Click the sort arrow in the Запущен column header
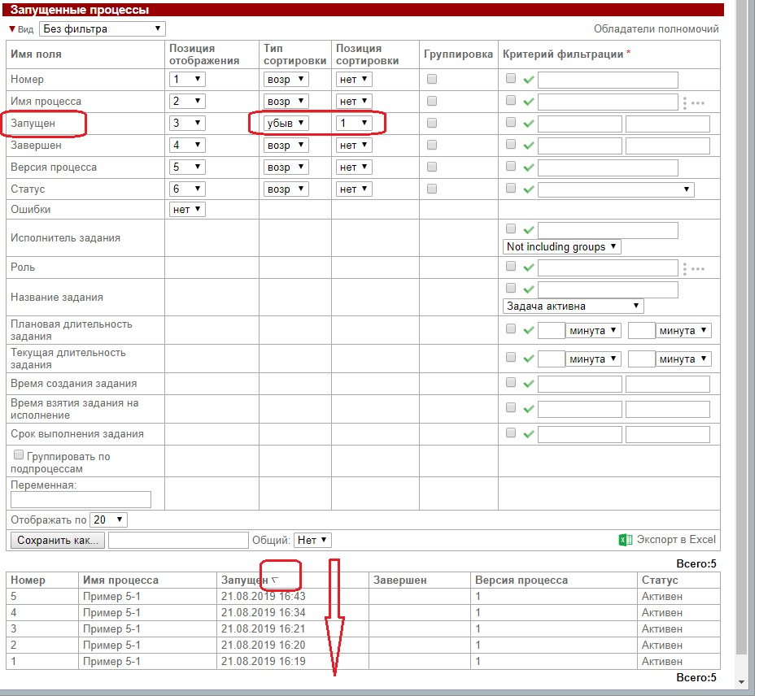Viewport: 759px width, 700px height. [x=275, y=580]
